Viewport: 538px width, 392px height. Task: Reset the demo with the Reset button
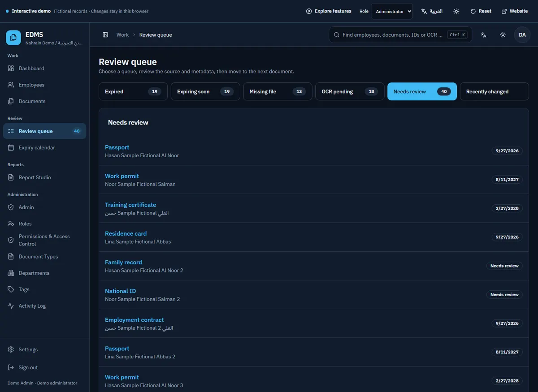point(481,11)
